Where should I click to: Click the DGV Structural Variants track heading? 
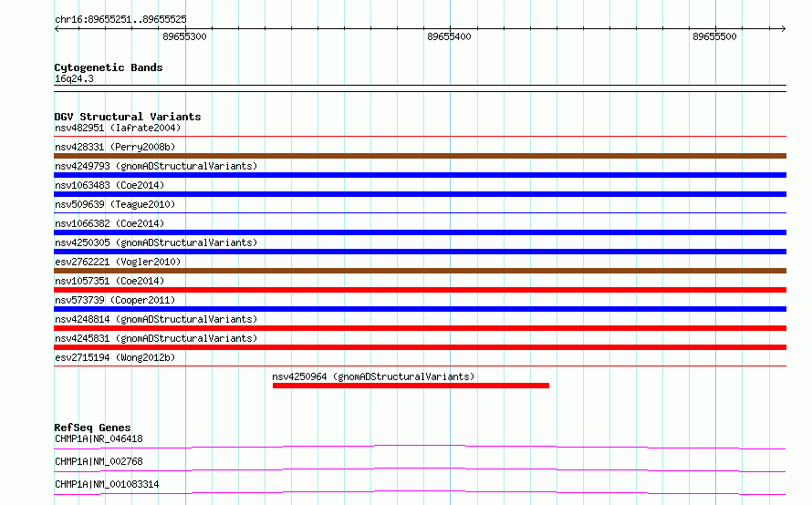tap(128, 117)
